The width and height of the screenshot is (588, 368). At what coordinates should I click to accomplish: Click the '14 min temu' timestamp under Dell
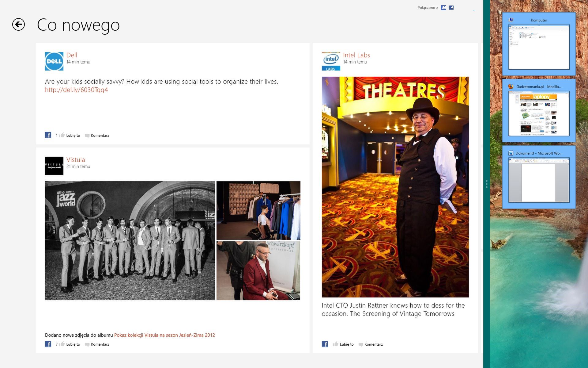(78, 62)
